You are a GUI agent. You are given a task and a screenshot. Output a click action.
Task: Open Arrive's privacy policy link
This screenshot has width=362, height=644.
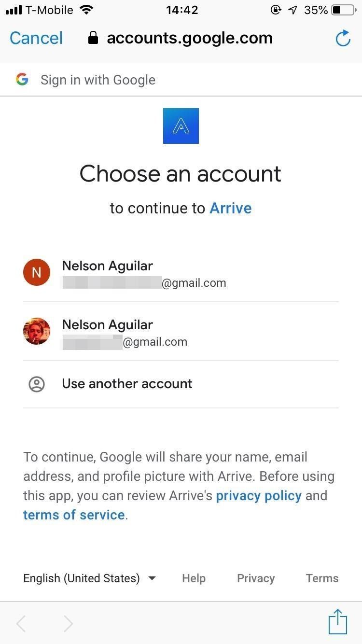(x=259, y=496)
